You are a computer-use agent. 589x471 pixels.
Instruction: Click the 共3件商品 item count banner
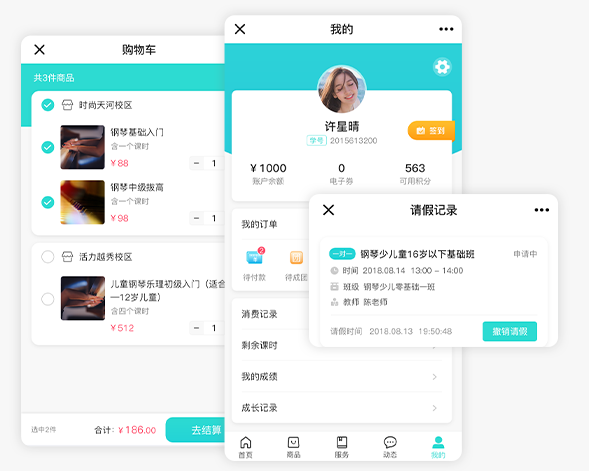coord(54,78)
